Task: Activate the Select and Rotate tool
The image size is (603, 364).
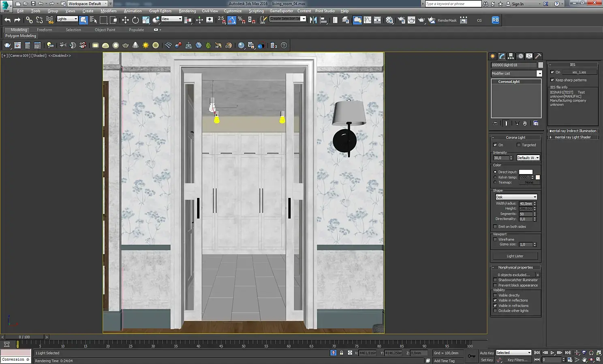Action: click(135, 20)
